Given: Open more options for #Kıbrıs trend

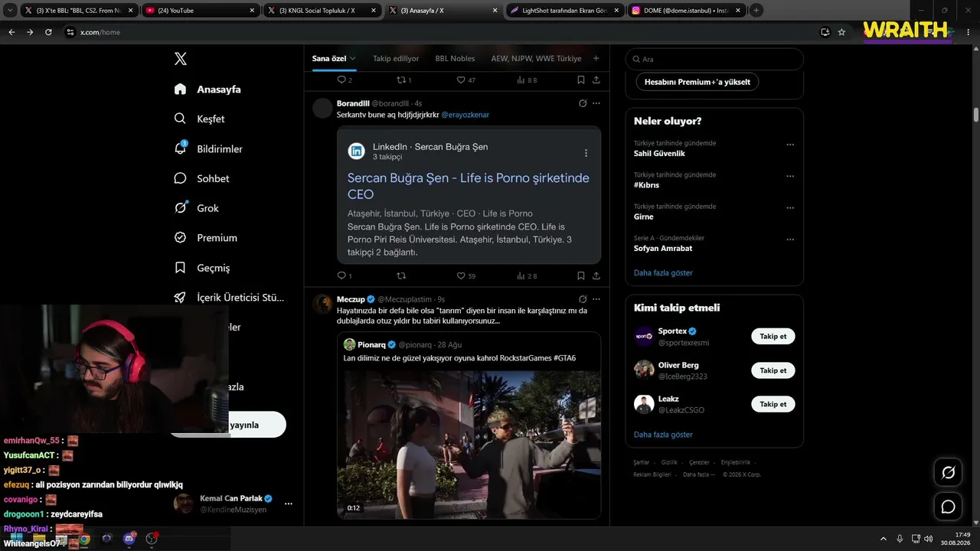Looking at the screenshot, I should [790, 176].
